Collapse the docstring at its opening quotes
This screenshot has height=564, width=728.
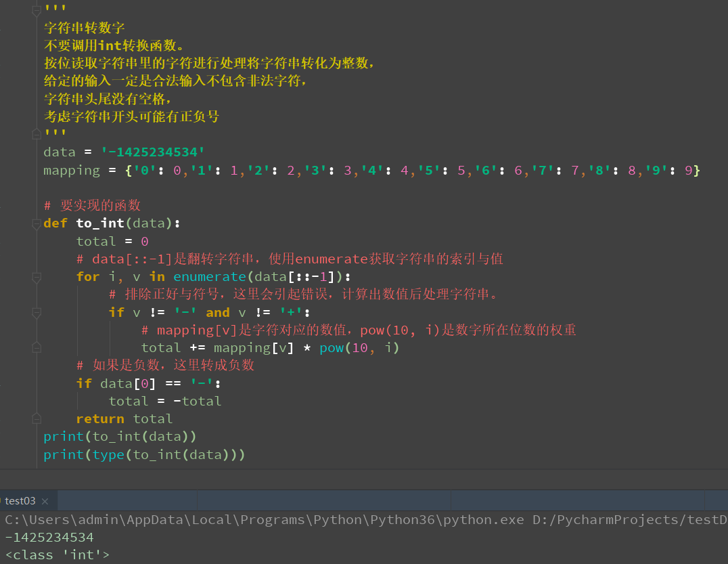(x=37, y=9)
